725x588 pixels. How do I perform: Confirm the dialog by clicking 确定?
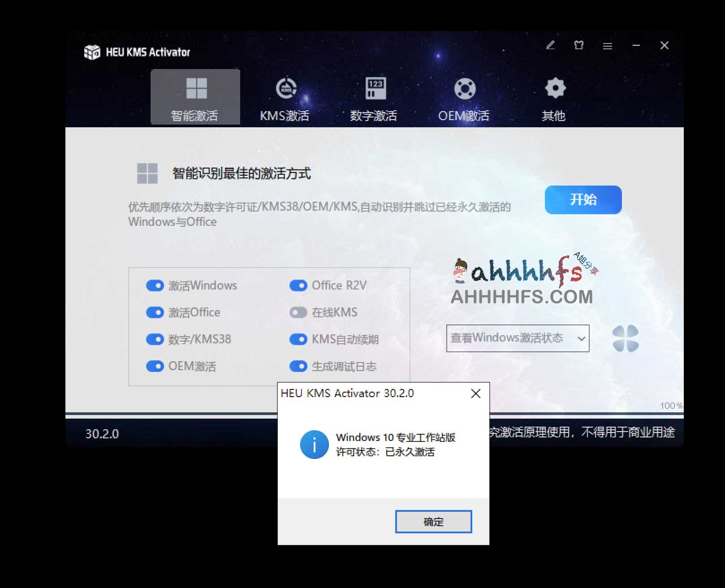432,521
